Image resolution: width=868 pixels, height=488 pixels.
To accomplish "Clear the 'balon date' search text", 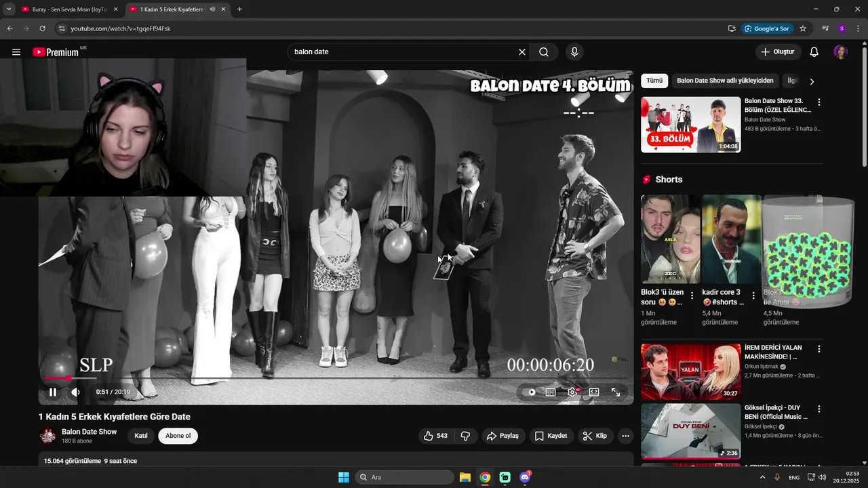I will (x=522, y=52).
